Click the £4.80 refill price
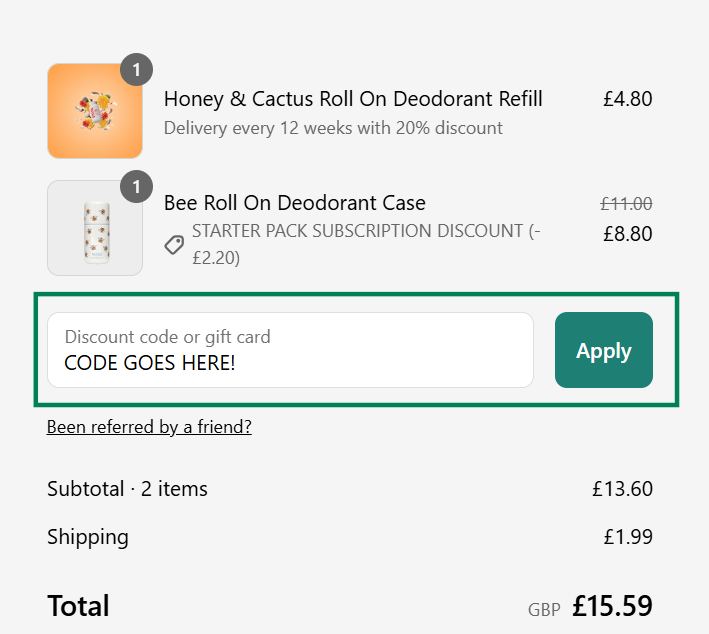709x634 pixels. pyautogui.click(x=627, y=99)
